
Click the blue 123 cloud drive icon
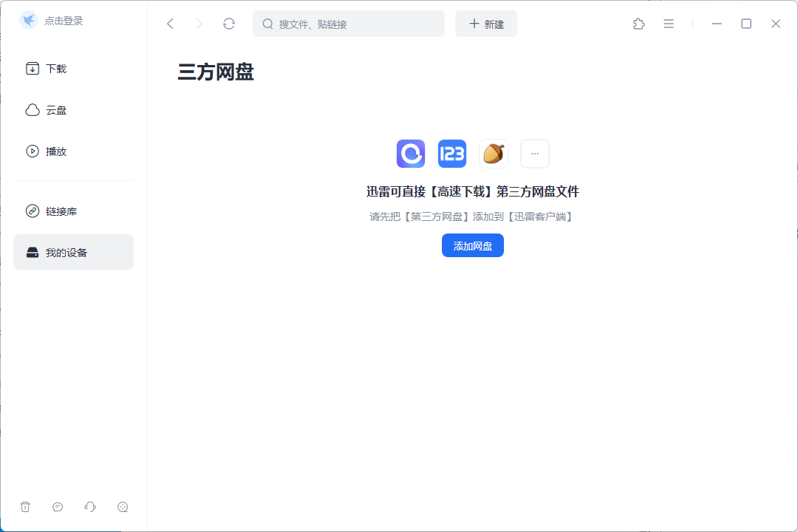tap(452, 153)
